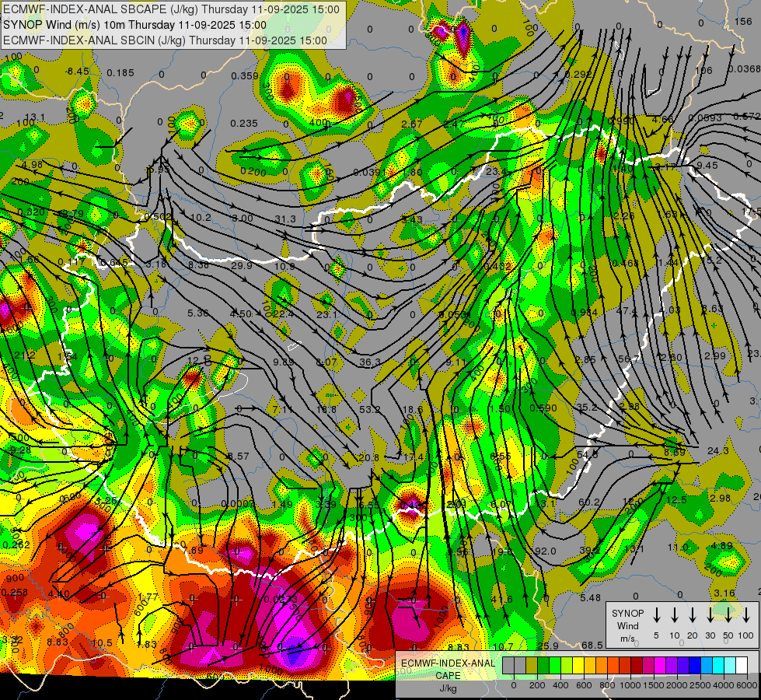Click the 1500 tick label in CAPE legend
Viewport: 761px width, 700px height.
(x=654, y=685)
